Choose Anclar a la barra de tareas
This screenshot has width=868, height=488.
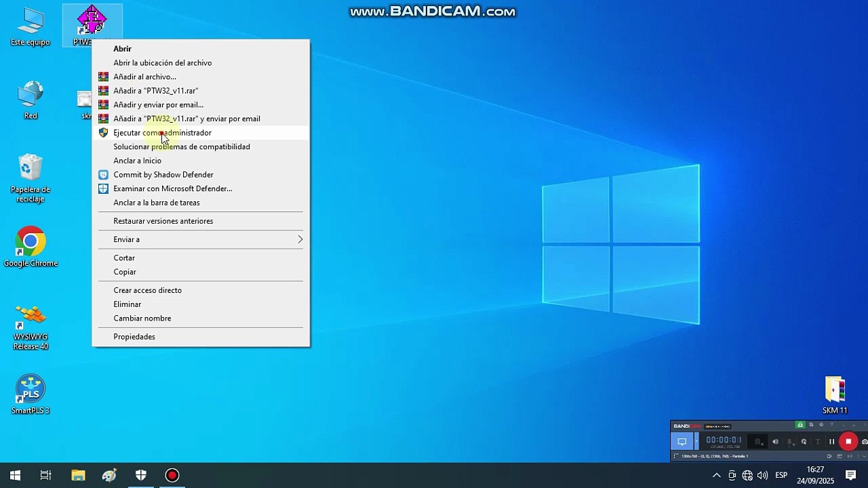pyautogui.click(x=201, y=203)
